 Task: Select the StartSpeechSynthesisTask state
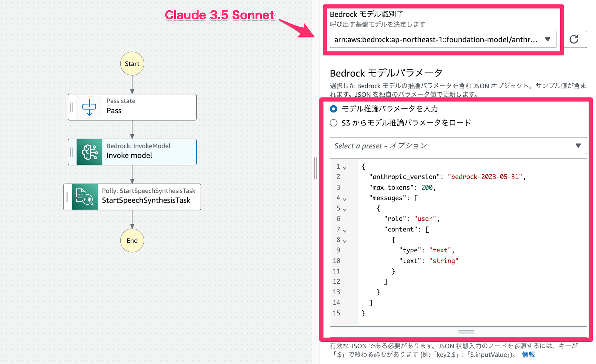point(132,197)
